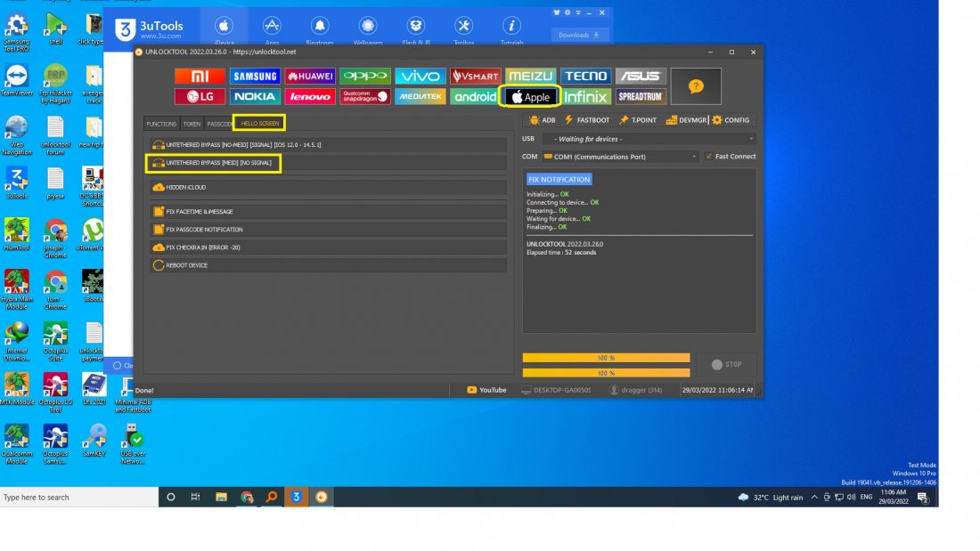Run Fix FaceTime & iMessage
The image size is (980, 551).
tap(328, 211)
